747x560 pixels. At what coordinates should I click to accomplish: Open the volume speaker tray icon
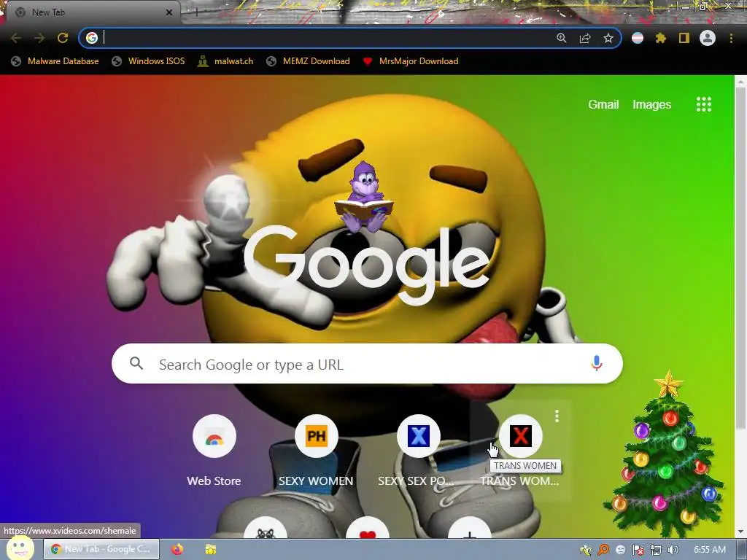click(x=673, y=550)
